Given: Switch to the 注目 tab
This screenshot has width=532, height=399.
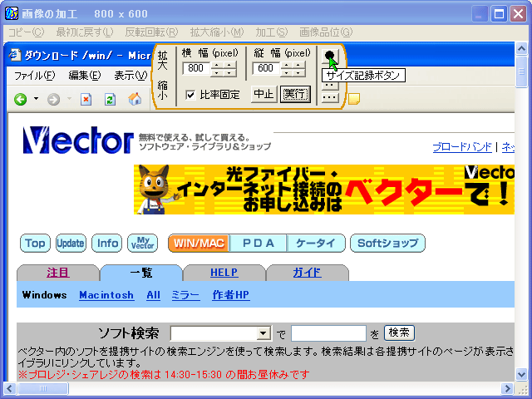Looking at the screenshot, I should click(x=58, y=273).
